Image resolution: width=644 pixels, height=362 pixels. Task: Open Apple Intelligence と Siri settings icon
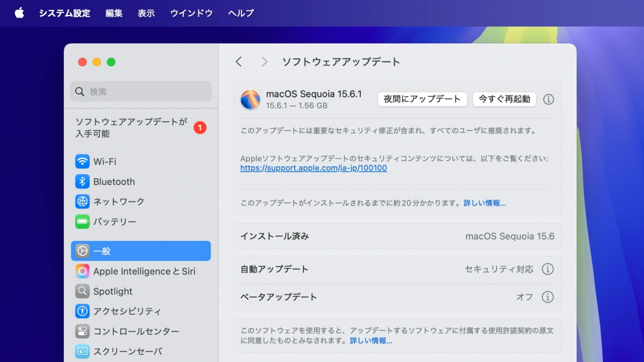82,271
